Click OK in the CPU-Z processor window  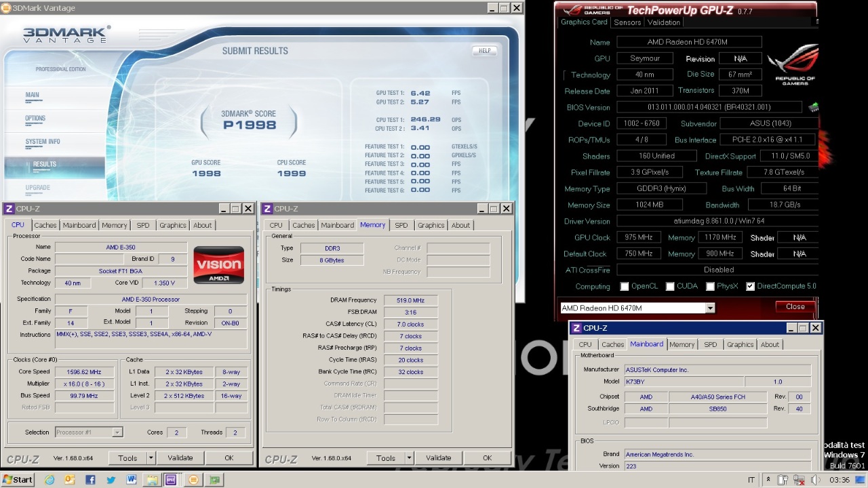(229, 458)
